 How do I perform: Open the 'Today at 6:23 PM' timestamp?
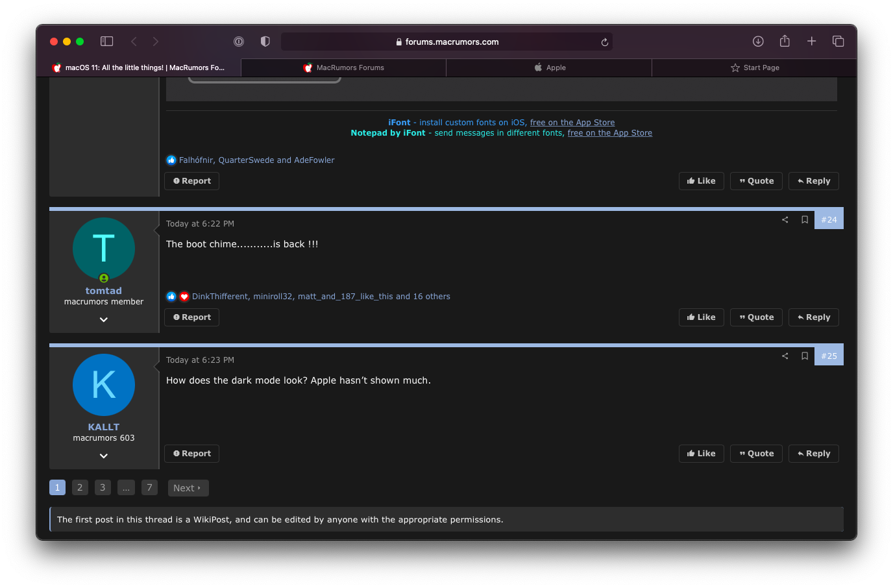point(200,360)
